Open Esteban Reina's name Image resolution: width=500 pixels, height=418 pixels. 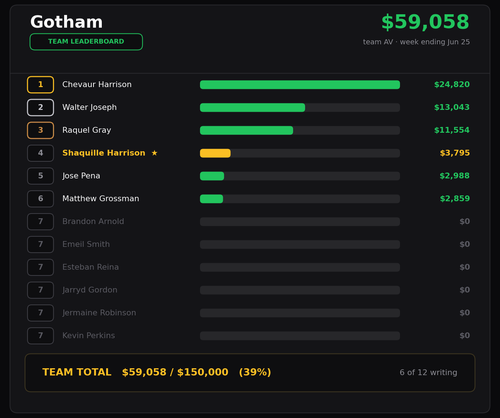(90, 267)
